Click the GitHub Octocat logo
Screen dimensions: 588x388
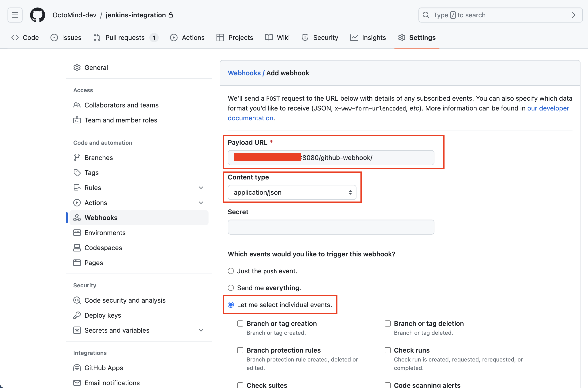coord(37,15)
